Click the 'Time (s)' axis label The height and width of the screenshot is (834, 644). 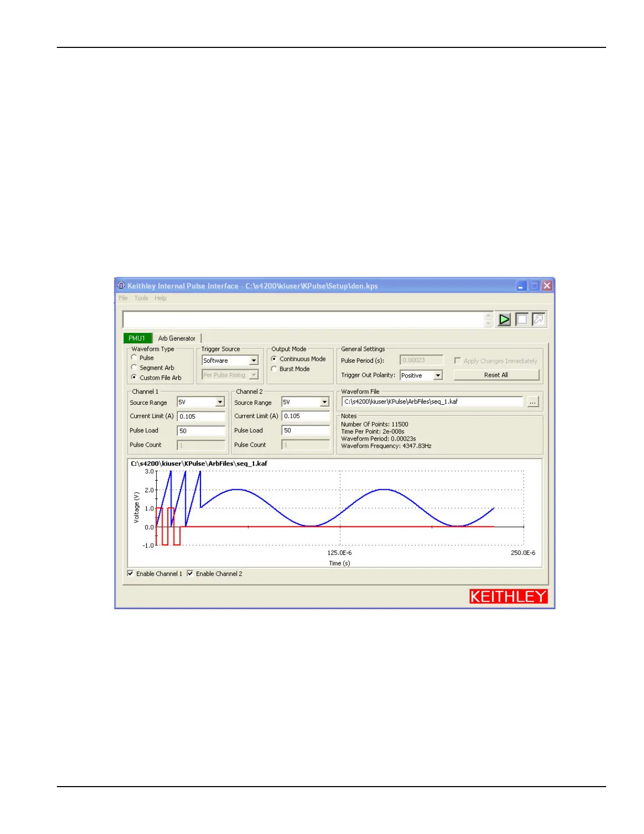coord(339,563)
